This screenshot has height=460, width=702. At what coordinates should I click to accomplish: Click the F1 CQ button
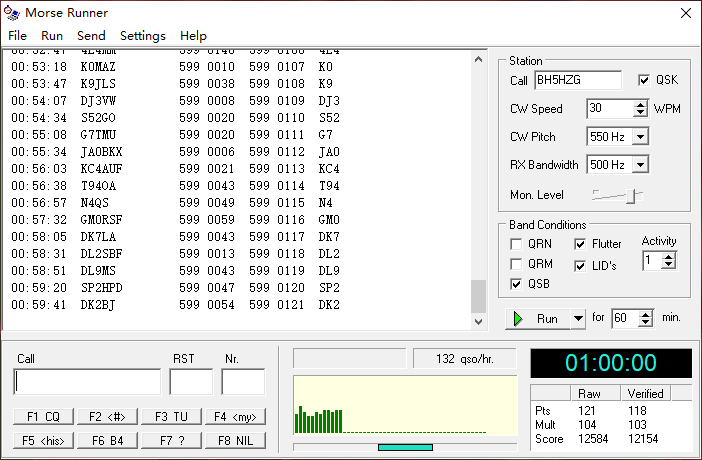[43, 417]
